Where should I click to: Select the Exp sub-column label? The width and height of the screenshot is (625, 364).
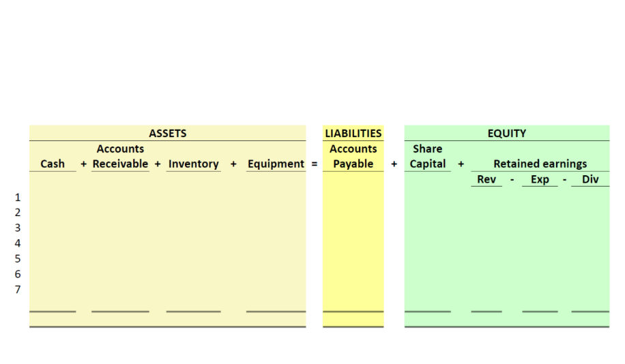coord(540,179)
